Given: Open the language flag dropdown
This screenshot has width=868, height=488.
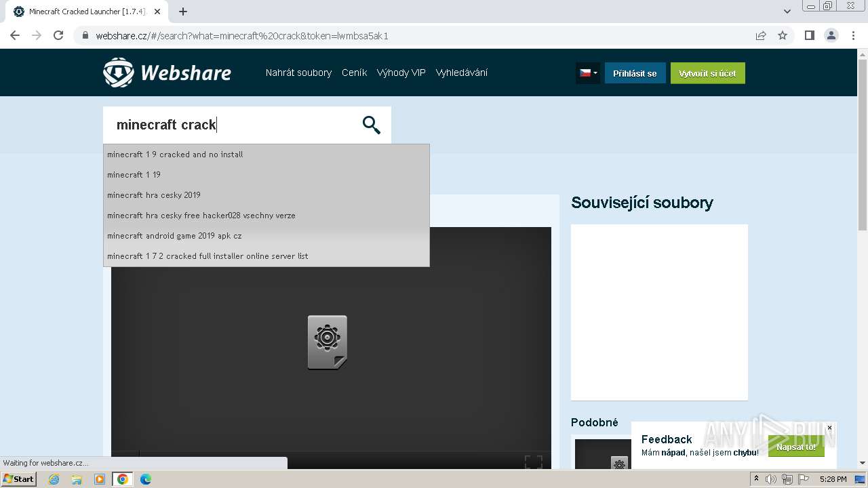Looking at the screenshot, I should coord(588,73).
